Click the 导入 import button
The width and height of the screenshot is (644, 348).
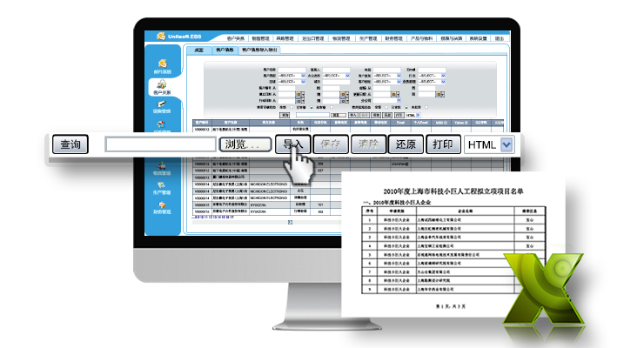coord(292,144)
